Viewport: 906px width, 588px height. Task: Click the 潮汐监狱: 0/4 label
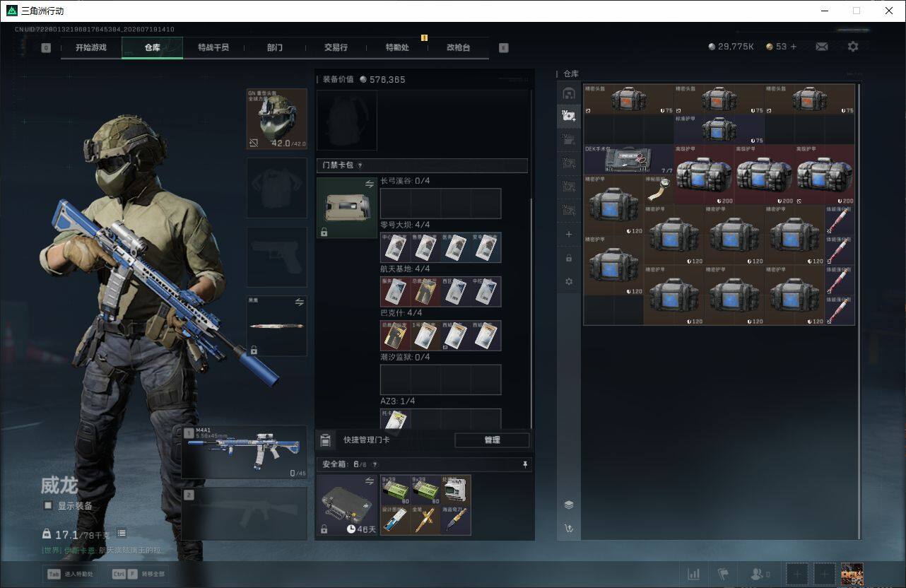[x=405, y=357]
